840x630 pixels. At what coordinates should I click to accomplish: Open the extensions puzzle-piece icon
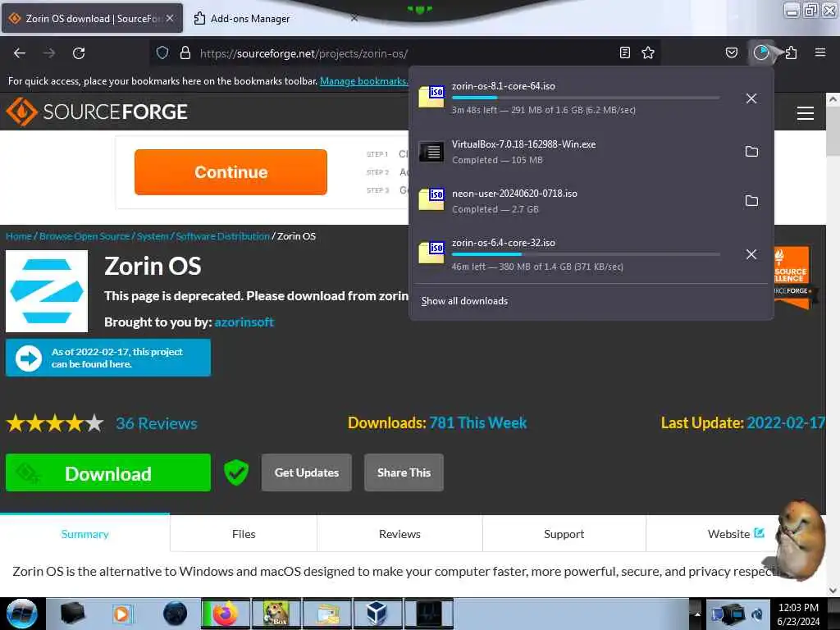[x=791, y=52]
